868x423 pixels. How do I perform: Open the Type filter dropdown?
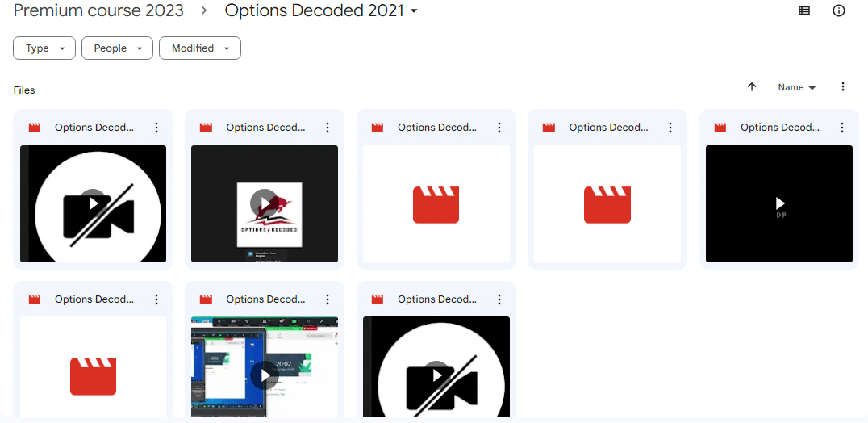(x=44, y=48)
